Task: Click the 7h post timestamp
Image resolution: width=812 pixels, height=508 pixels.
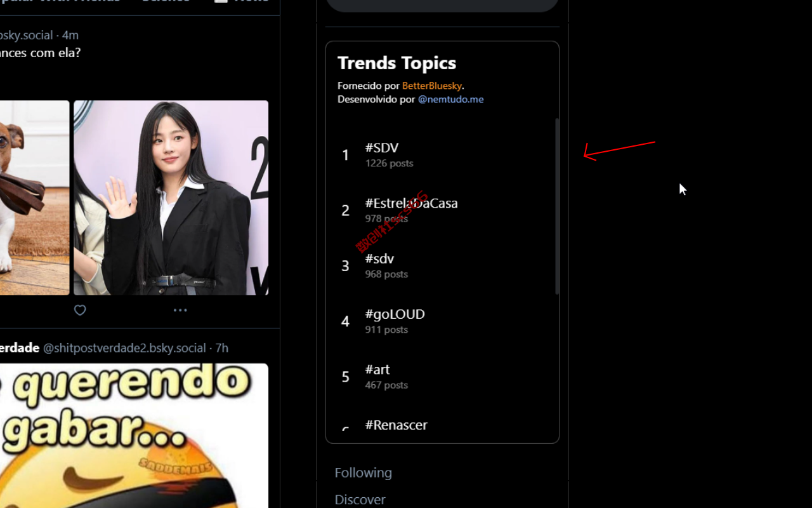Action: click(x=222, y=348)
